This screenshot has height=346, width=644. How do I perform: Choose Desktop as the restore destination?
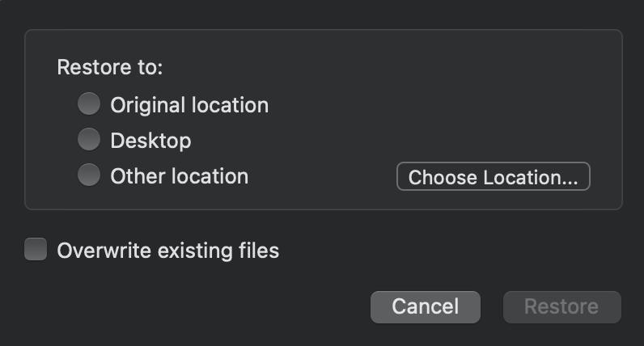[x=89, y=140]
